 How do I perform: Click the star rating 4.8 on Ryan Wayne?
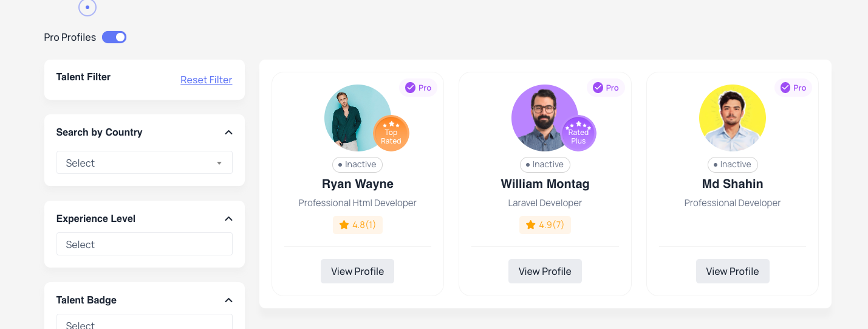tap(358, 225)
